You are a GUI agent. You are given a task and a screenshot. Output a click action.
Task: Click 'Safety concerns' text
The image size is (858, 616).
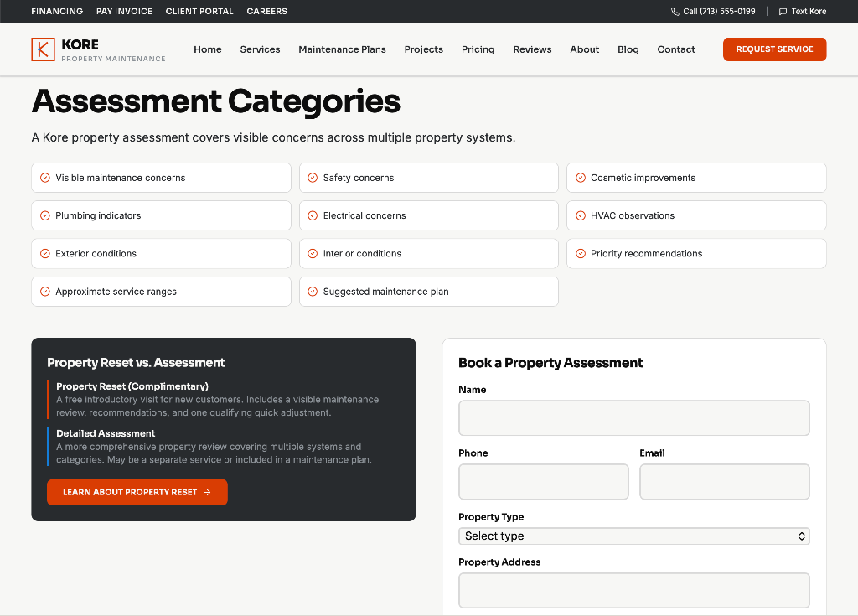point(359,178)
